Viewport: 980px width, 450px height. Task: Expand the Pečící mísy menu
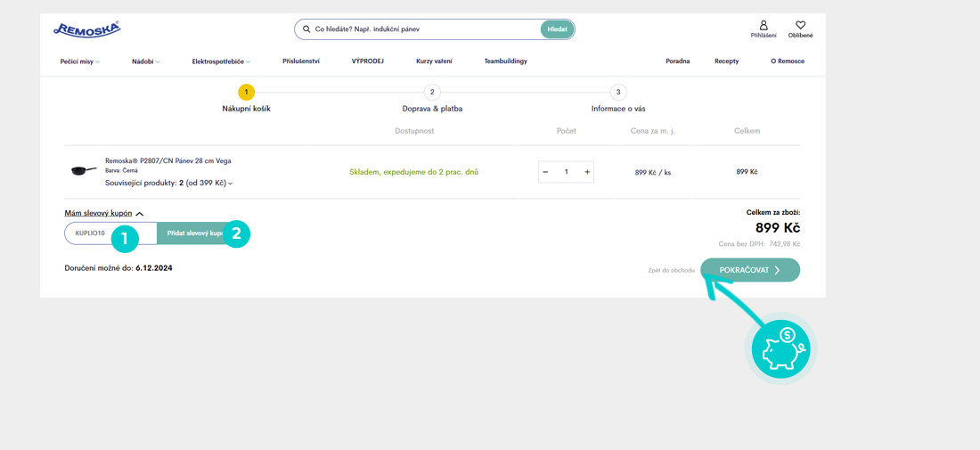click(79, 61)
